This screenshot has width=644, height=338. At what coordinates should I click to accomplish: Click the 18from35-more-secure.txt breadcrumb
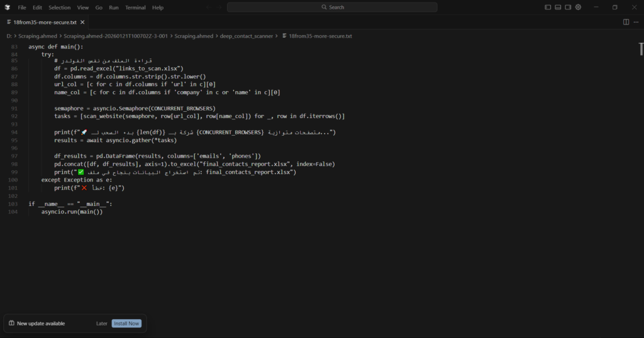[x=320, y=36]
